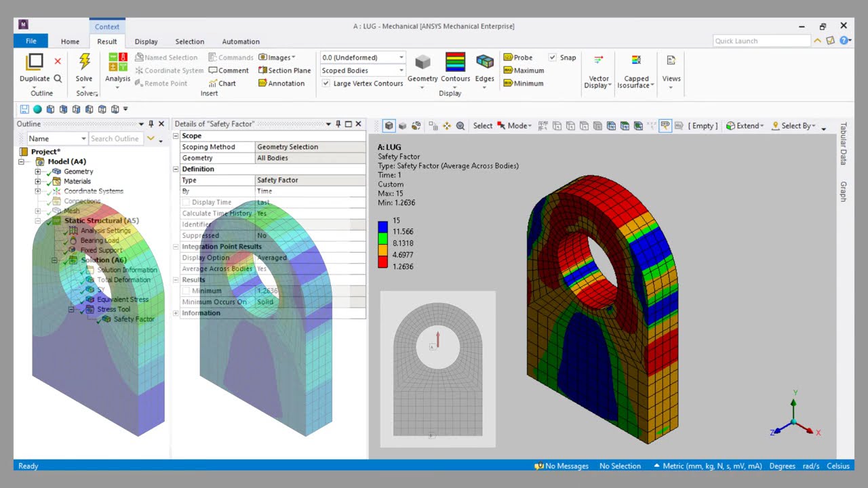Viewport: 868px width, 488px height.
Task: Open the Graph side tab
Action: (844, 192)
